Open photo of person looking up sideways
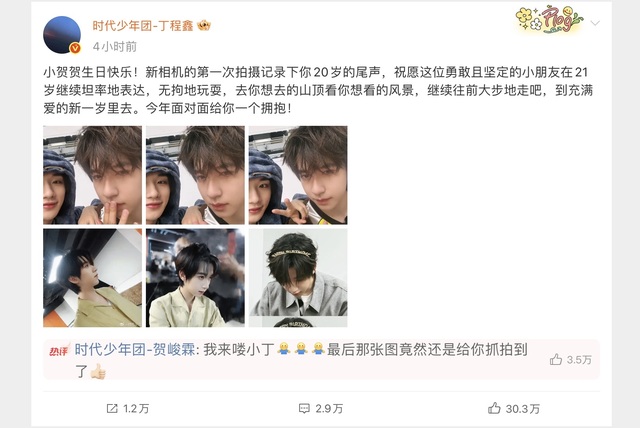This screenshot has height=428, width=640. pos(93,278)
